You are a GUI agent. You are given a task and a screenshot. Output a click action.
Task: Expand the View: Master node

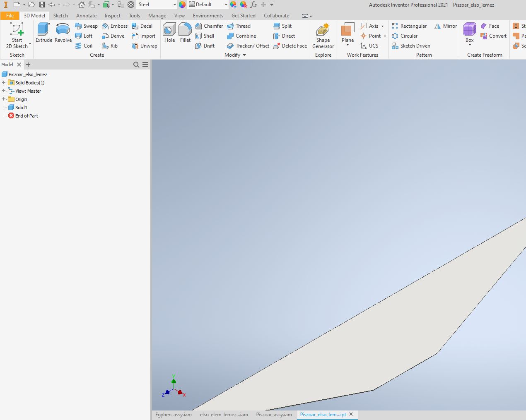click(x=4, y=91)
